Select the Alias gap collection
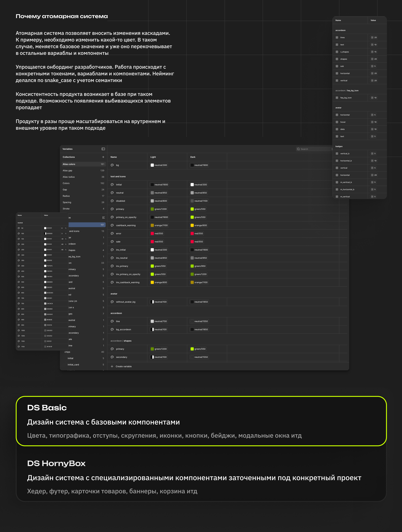 click(x=67, y=171)
